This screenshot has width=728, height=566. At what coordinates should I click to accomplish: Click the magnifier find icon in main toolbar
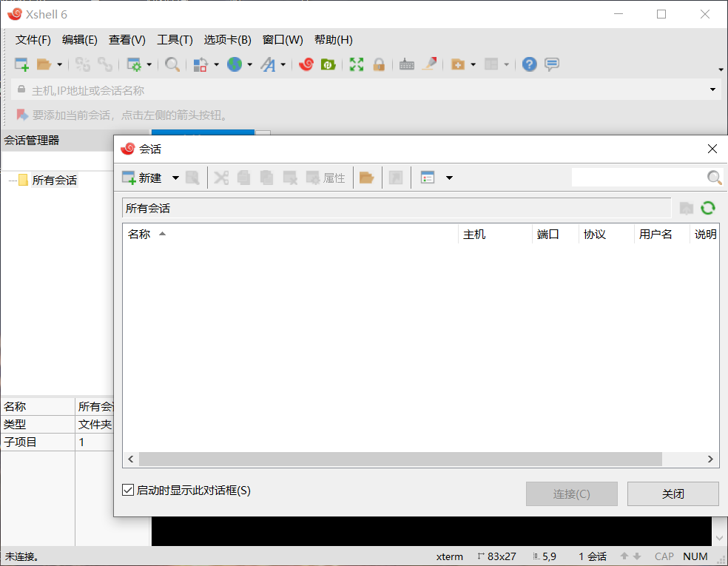[172, 64]
